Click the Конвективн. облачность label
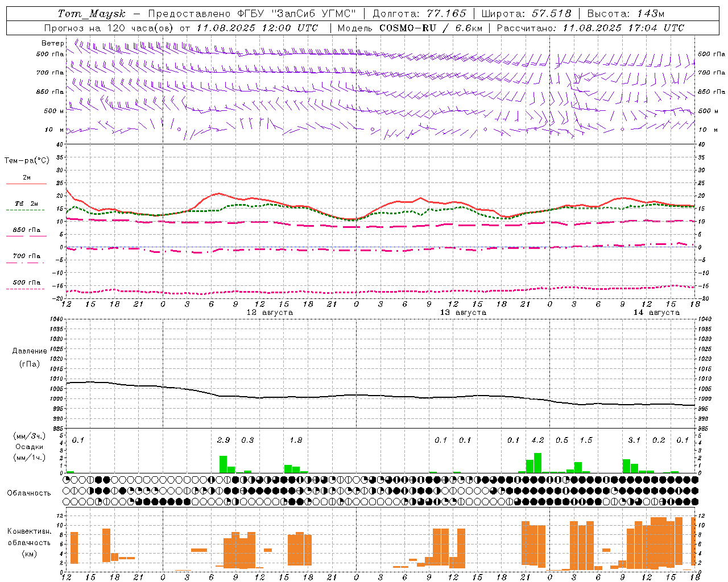 (29, 537)
